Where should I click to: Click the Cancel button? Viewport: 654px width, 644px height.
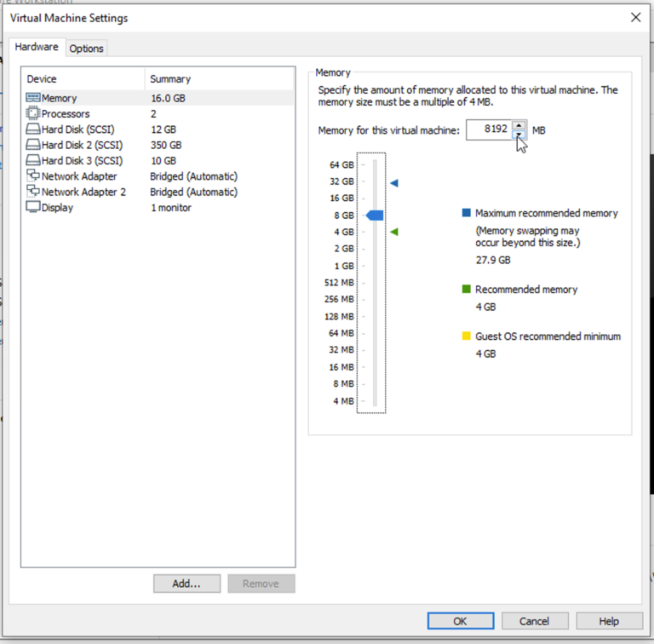click(x=534, y=621)
